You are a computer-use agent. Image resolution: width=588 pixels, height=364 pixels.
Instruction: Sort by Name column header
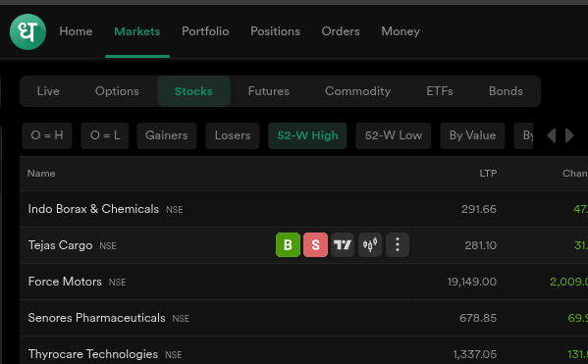click(41, 174)
